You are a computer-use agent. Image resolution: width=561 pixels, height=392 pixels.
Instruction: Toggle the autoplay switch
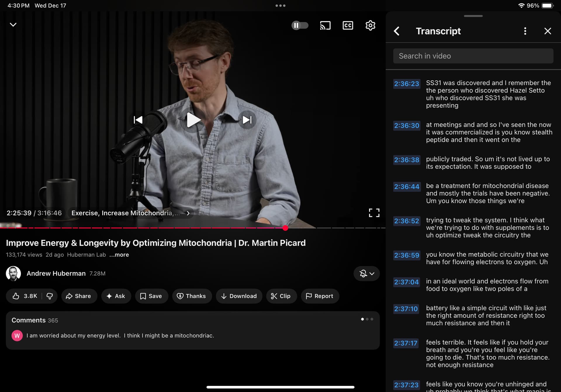[x=300, y=25]
